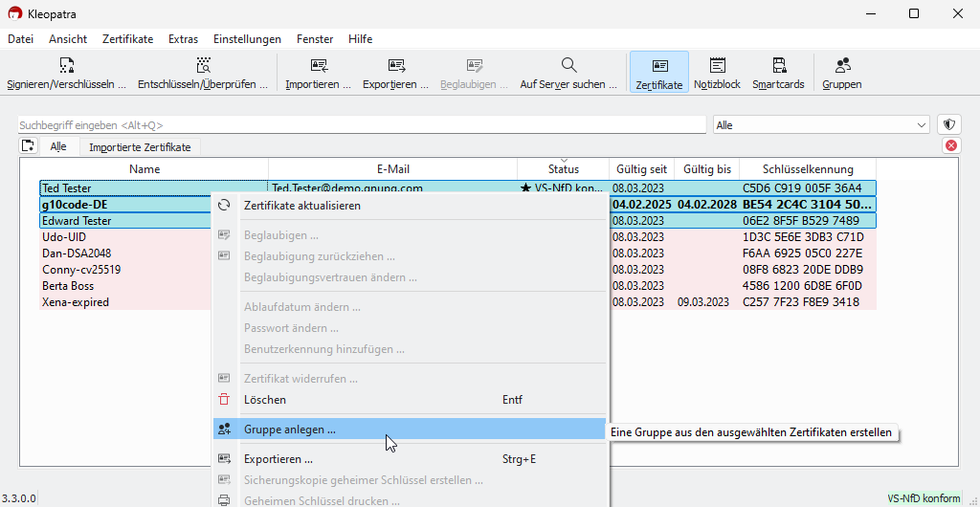The height and width of the screenshot is (507, 980).
Task: Sort by the Name column header
Action: (145, 169)
